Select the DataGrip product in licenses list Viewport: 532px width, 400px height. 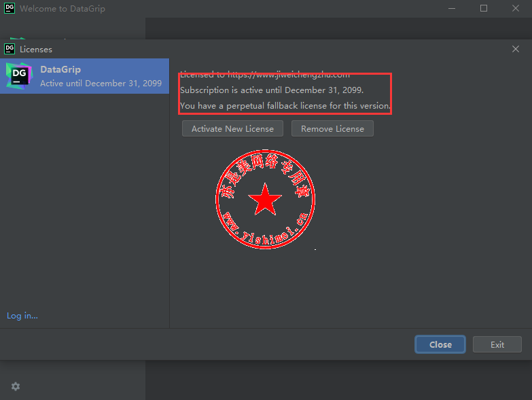84,76
